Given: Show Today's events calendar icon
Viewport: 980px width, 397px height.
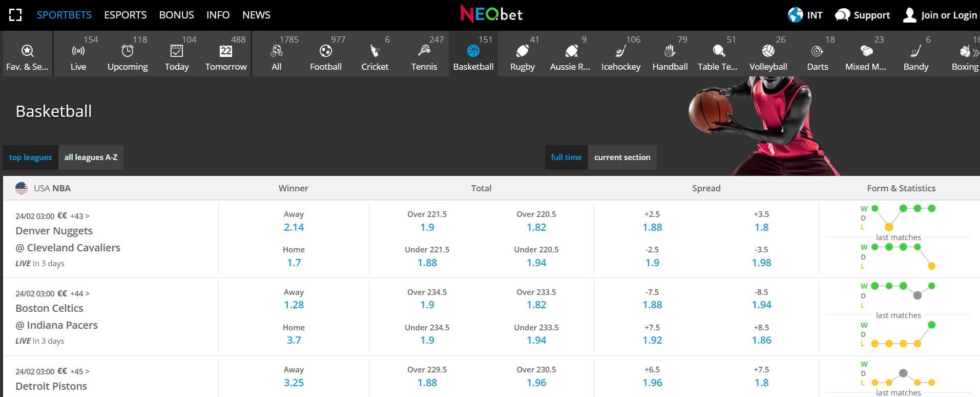Looking at the screenshot, I should click(177, 51).
